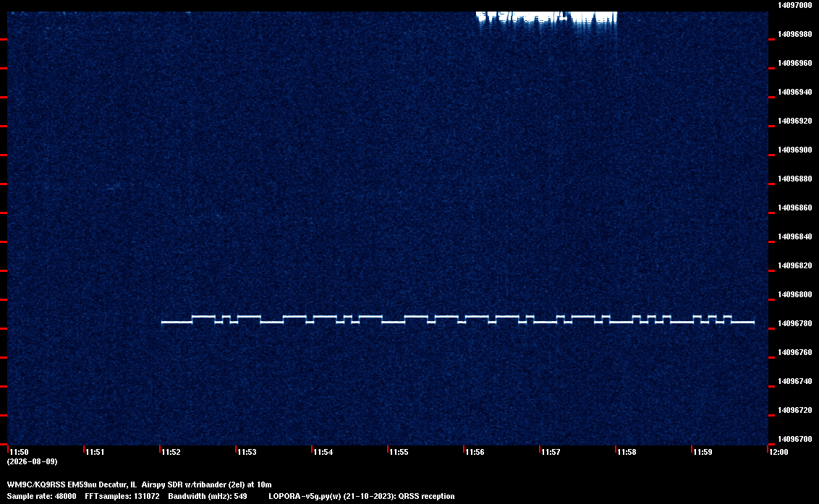Click the 11:58 time label

pos(627,452)
